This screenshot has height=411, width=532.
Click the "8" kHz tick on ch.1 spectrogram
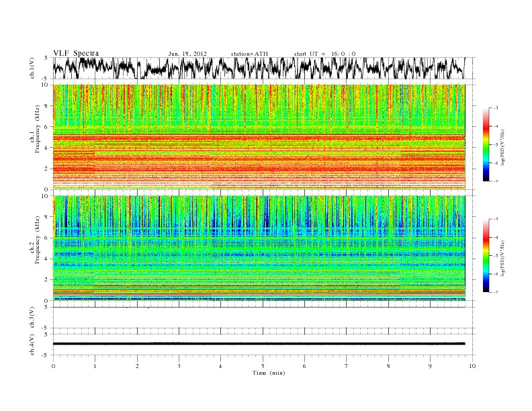(x=47, y=106)
